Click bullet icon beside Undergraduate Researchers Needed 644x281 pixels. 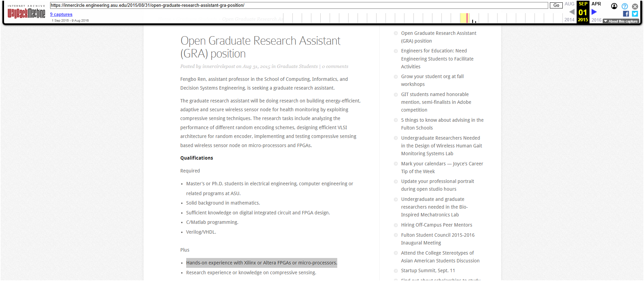coord(396,138)
